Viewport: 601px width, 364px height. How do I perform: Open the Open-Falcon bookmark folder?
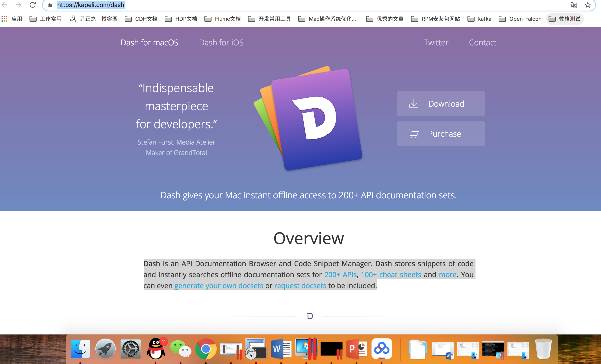(x=520, y=19)
